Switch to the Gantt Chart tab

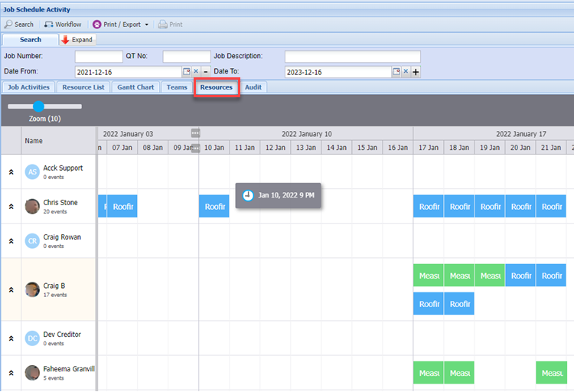tap(135, 87)
